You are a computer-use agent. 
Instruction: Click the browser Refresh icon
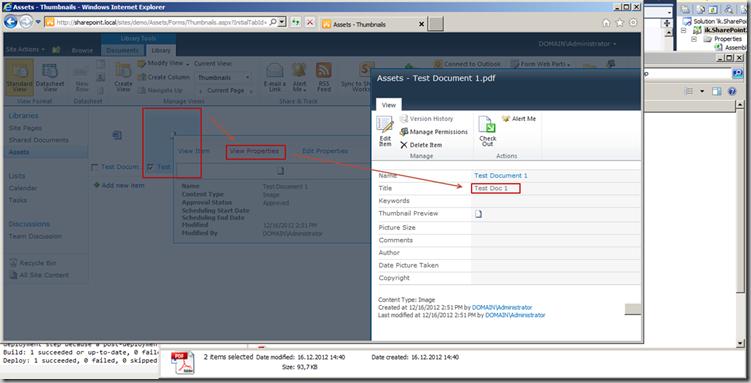(296, 22)
